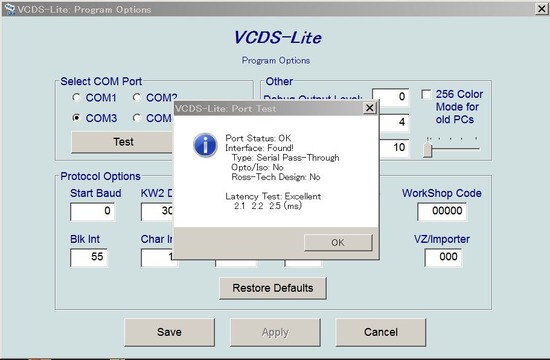Click the Debug Output Level field
Image resolution: width=550 pixels, height=360 pixels.
click(390, 97)
